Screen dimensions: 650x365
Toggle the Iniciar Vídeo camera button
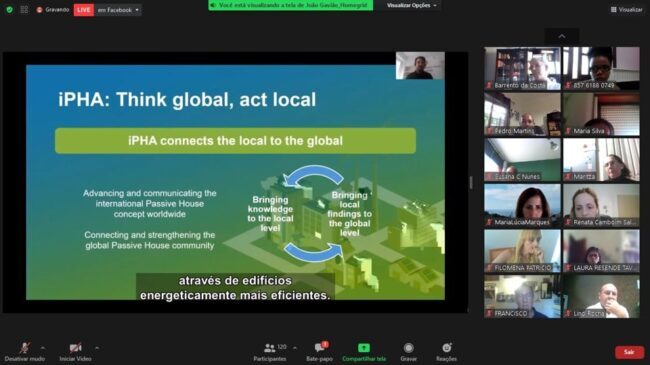click(x=75, y=352)
